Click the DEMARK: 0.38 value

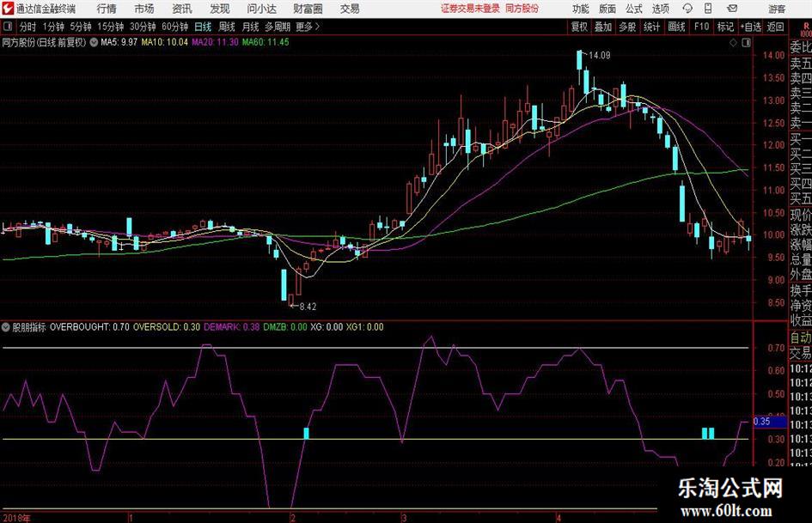pyautogui.click(x=231, y=327)
